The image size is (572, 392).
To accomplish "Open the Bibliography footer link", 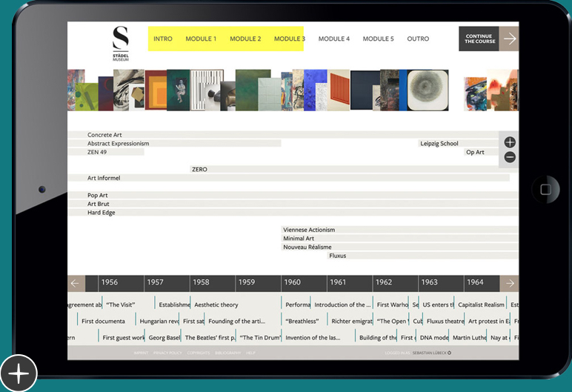I will coord(229,353).
